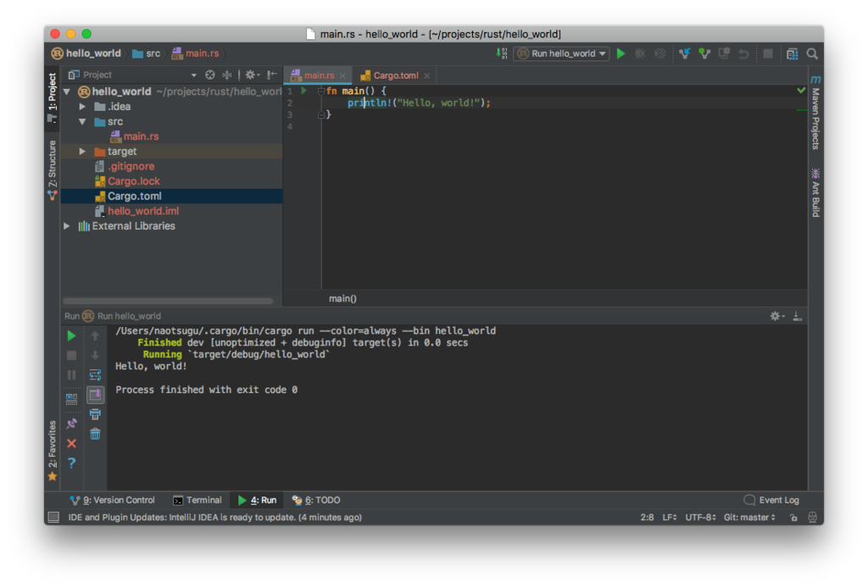This screenshot has width=868, height=588.
Task: Toggle the read-only lock icon in status bar
Action: point(793,517)
